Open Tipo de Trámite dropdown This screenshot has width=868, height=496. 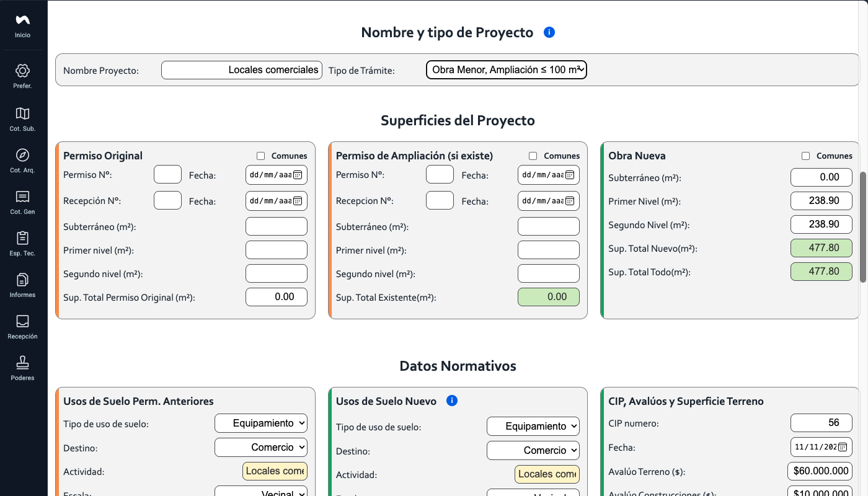[x=507, y=70]
